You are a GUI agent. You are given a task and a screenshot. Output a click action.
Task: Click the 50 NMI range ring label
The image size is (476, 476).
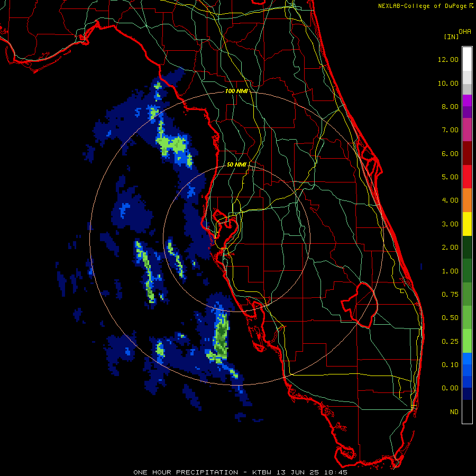(236, 164)
